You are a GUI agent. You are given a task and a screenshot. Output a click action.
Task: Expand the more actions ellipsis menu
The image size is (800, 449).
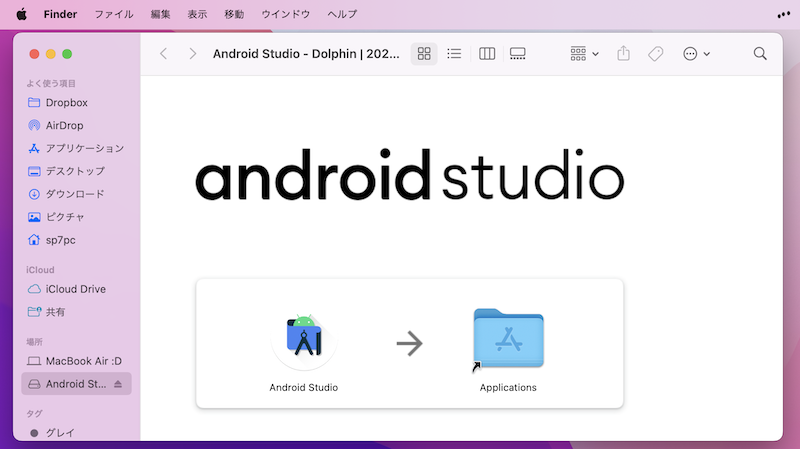click(696, 54)
